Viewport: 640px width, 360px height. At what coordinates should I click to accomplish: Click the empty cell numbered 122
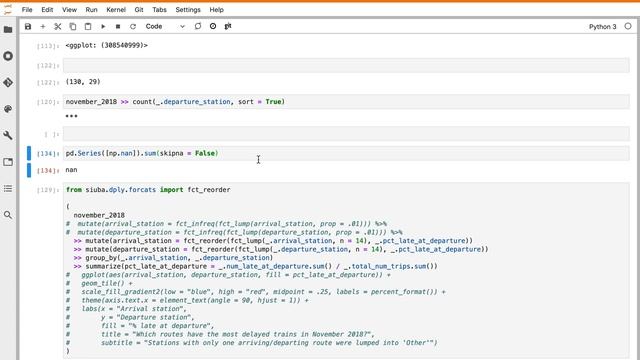tap(346, 65)
